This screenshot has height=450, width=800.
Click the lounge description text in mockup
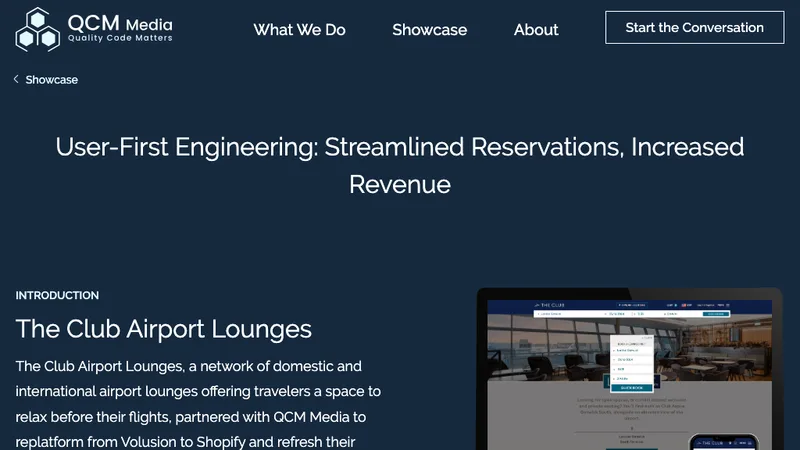tap(632, 409)
